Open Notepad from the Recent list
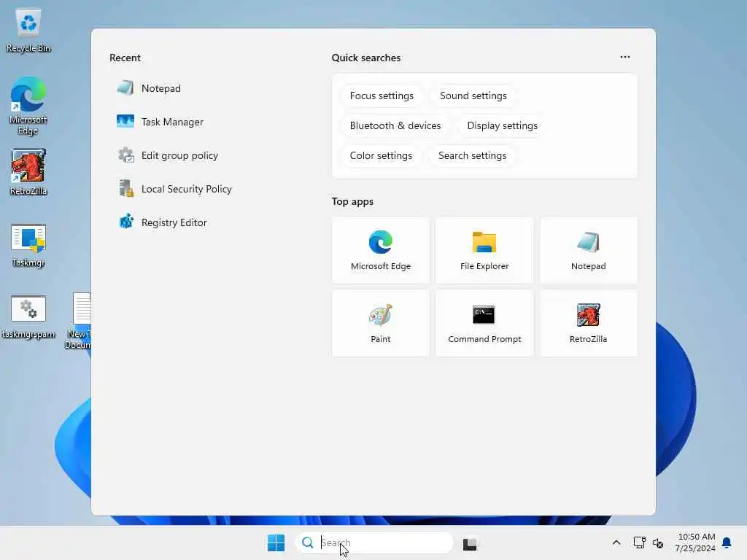Image resolution: width=747 pixels, height=560 pixels. click(x=149, y=88)
